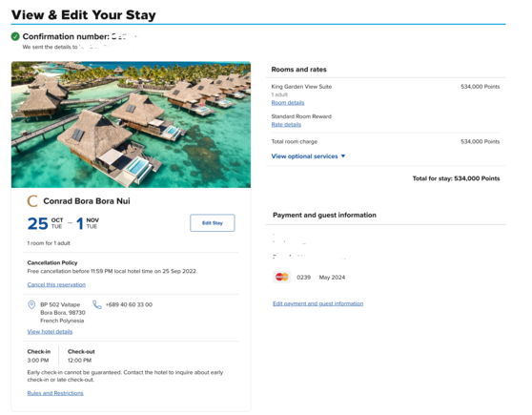The image size is (532, 415).
Task: Open the Room details link
Action: coord(288,103)
